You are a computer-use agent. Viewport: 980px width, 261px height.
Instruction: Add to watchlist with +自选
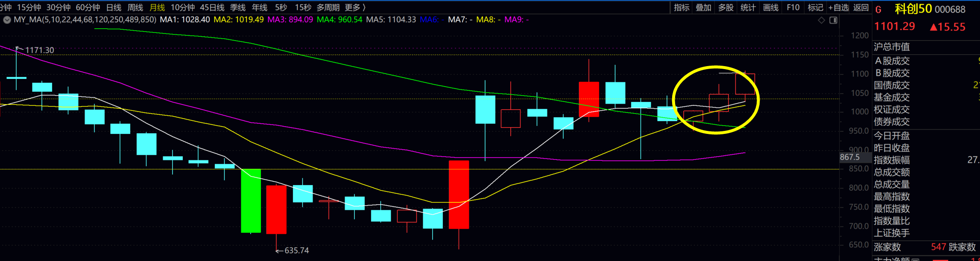pyautogui.click(x=838, y=7)
